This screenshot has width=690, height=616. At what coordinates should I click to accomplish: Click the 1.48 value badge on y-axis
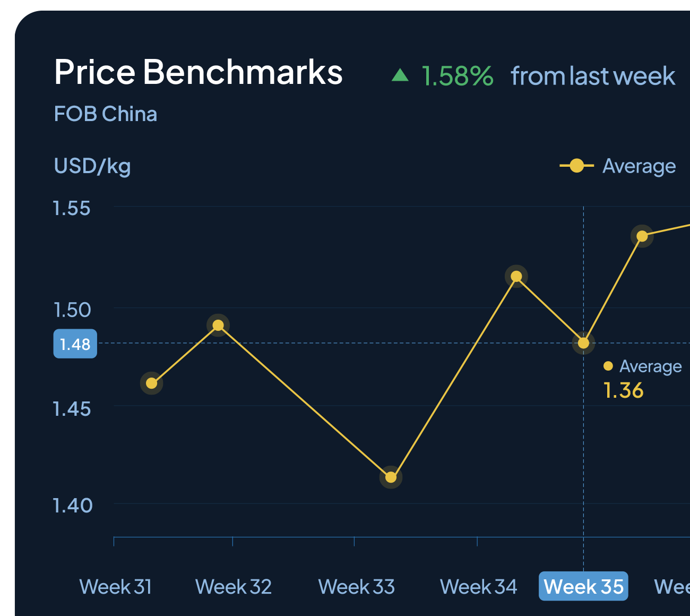[x=75, y=344]
